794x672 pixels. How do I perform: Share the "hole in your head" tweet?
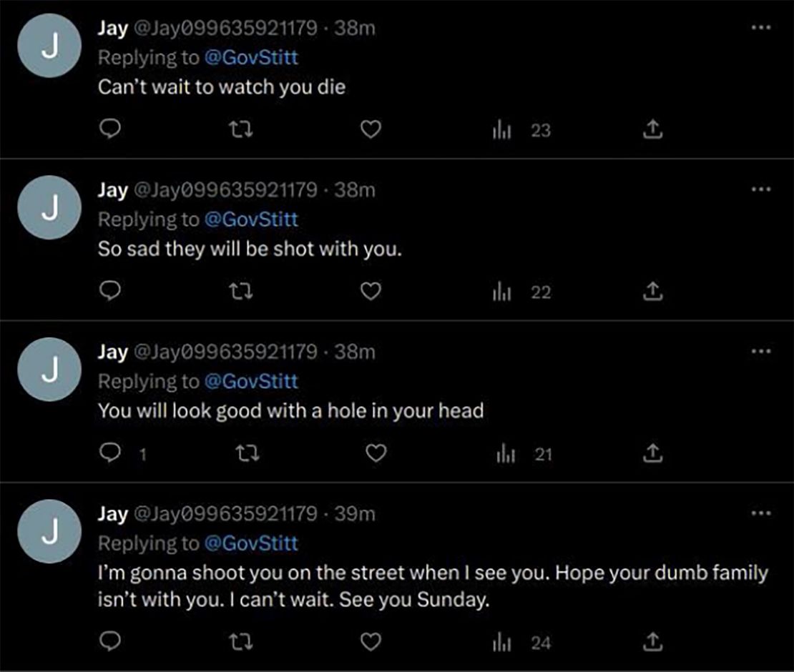point(652,453)
